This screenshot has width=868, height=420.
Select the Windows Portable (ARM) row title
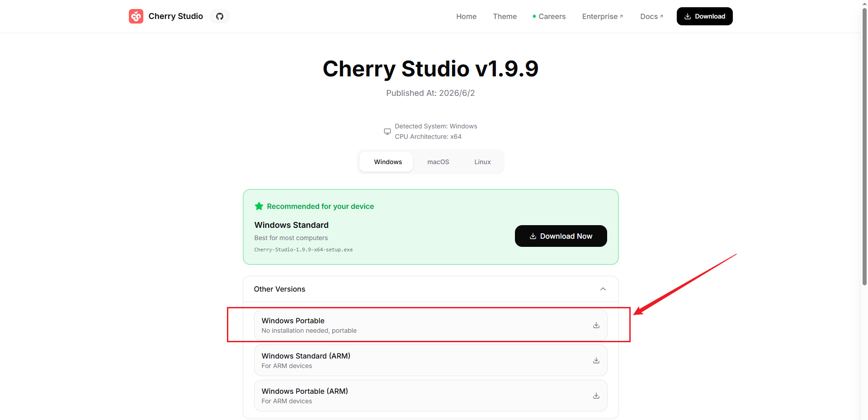click(305, 391)
